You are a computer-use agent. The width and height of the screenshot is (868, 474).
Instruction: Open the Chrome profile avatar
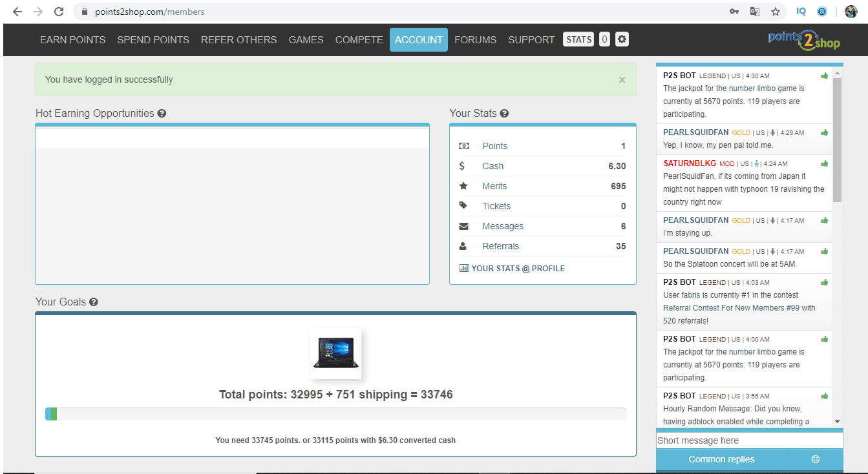pos(851,12)
